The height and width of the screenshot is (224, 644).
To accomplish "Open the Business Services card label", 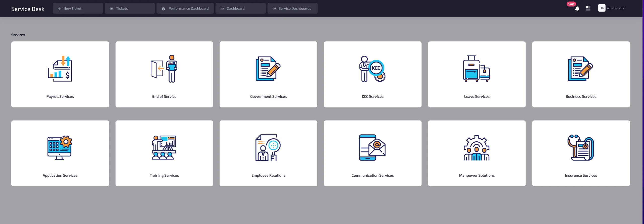I will pyautogui.click(x=581, y=97).
